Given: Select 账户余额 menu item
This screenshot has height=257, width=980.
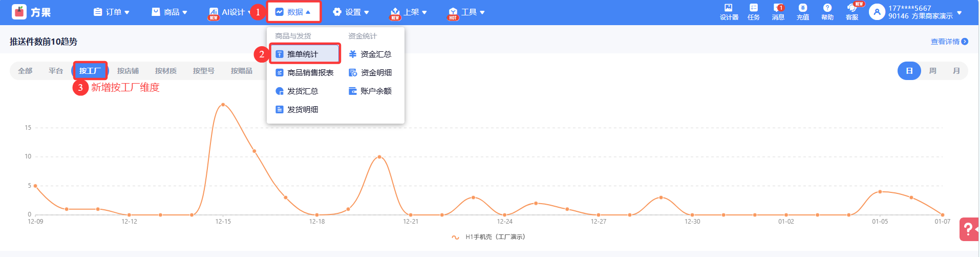Looking at the screenshot, I should (370, 91).
